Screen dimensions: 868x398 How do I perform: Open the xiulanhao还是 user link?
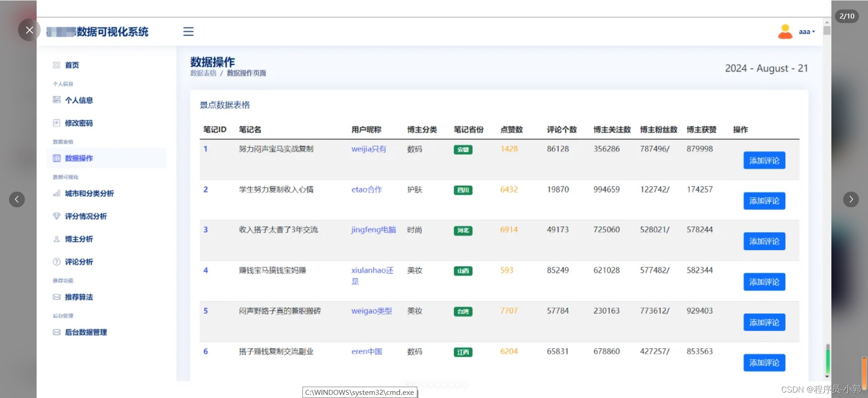pos(373,276)
